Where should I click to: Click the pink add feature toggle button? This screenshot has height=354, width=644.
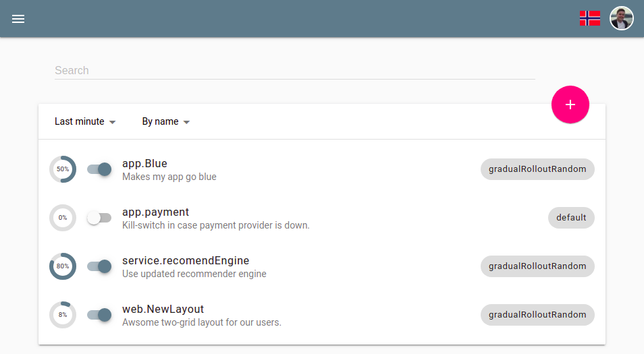pos(570,105)
